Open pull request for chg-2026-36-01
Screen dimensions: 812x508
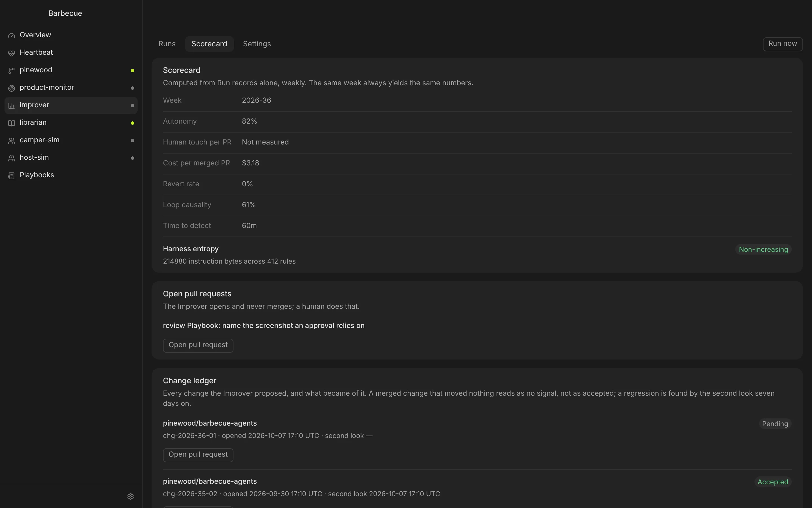(198, 455)
